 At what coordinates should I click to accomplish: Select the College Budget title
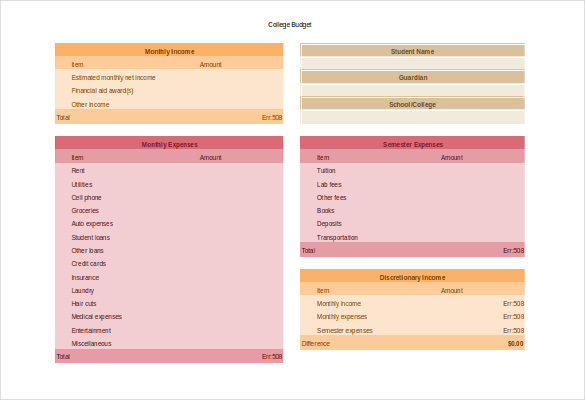290,25
